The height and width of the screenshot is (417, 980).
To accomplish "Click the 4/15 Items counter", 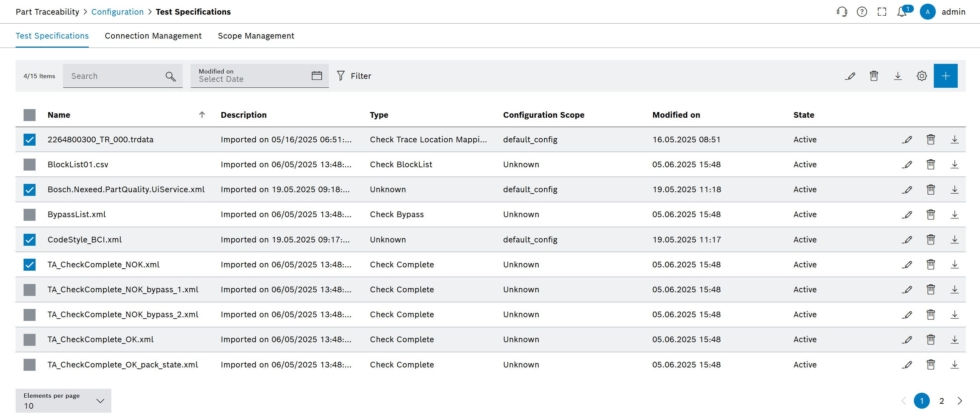I will click(39, 76).
